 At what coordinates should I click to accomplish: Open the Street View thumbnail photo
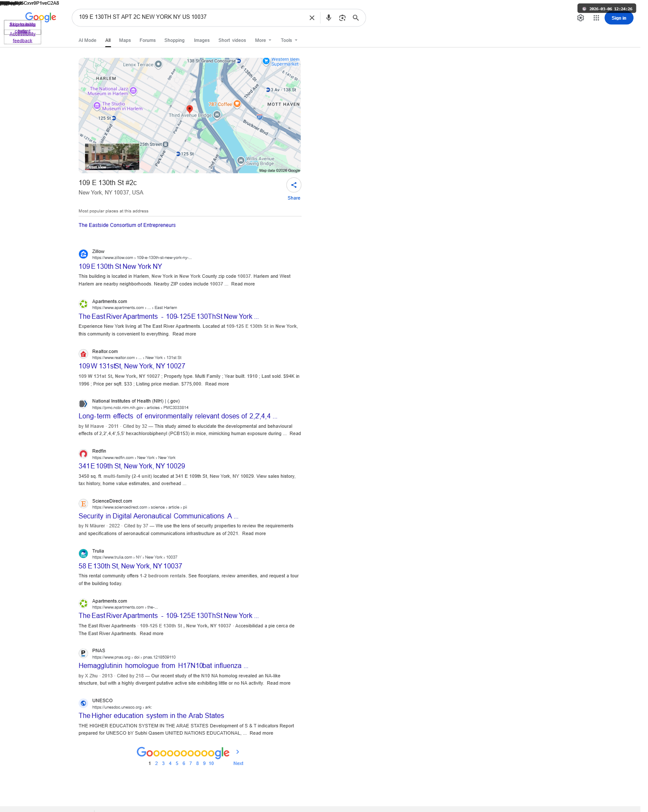(112, 157)
